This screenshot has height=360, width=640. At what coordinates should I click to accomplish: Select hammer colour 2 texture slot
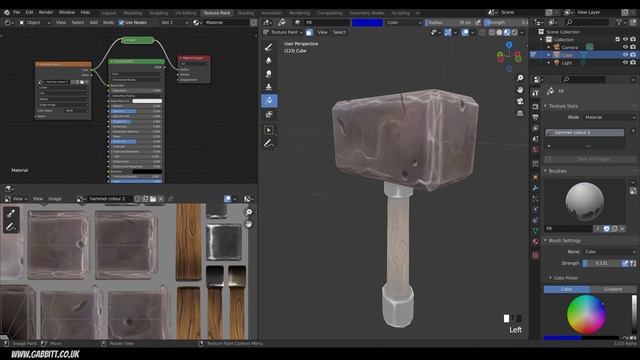click(585, 133)
